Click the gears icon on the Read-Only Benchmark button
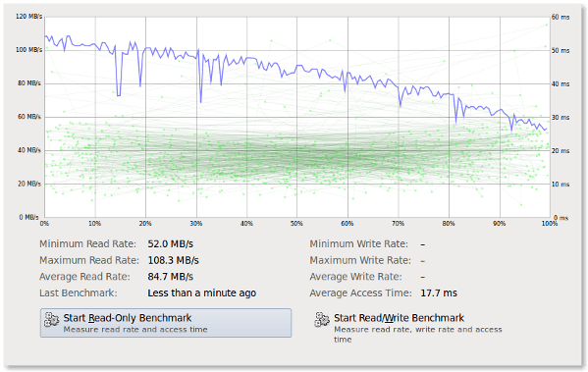This screenshot has height=372, width=588. 51,320
